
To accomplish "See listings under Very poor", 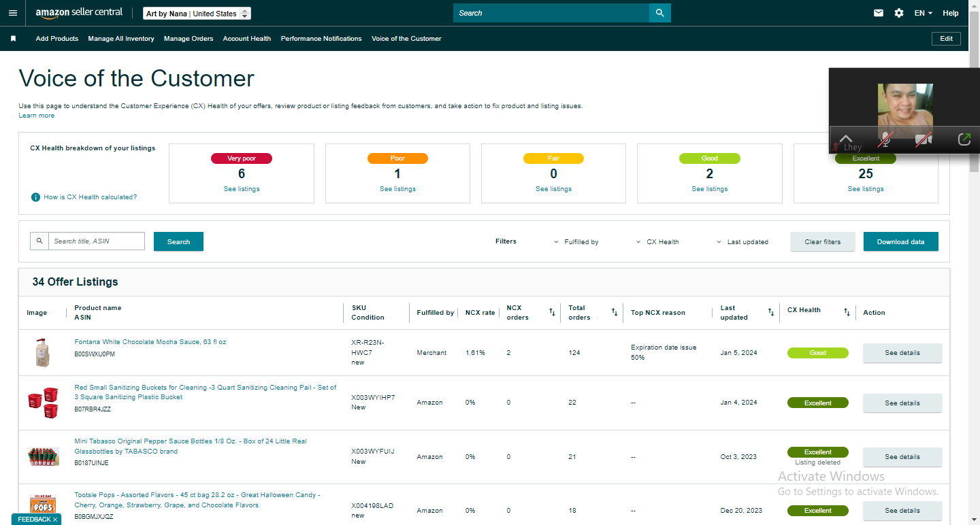I will (242, 189).
